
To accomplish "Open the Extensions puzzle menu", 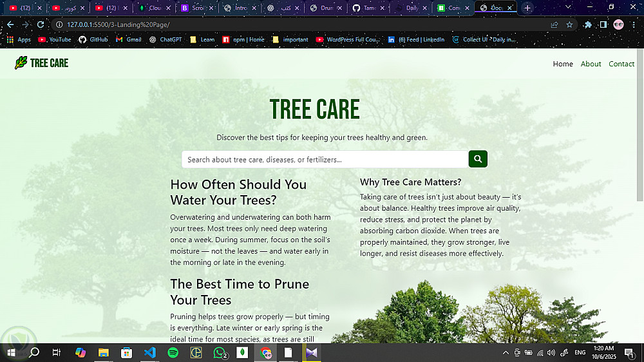I will pyautogui.click(x=588, y=24).
